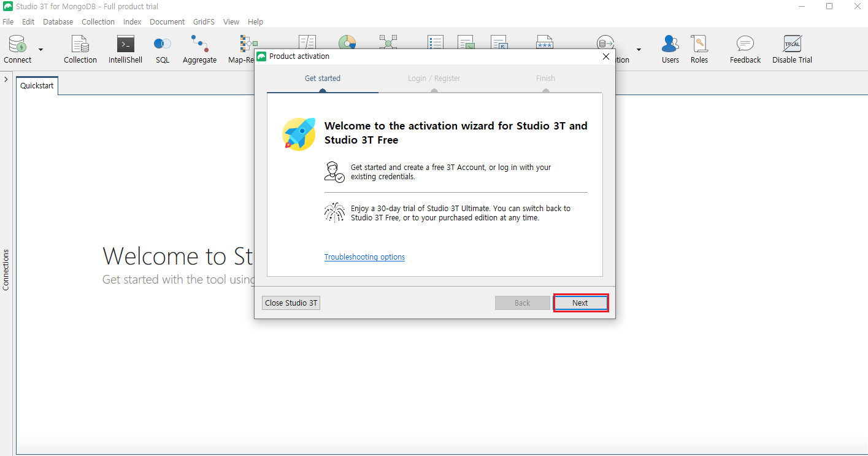This screenshot has height=456, width=868.
Task: Click the Product activation dialog title
Action: pos(299,56)
